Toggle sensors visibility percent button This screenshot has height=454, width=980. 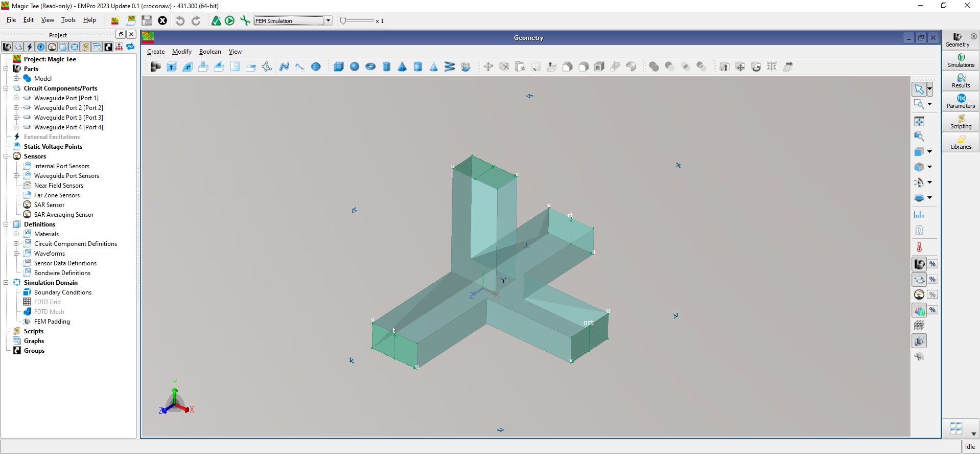932,294
